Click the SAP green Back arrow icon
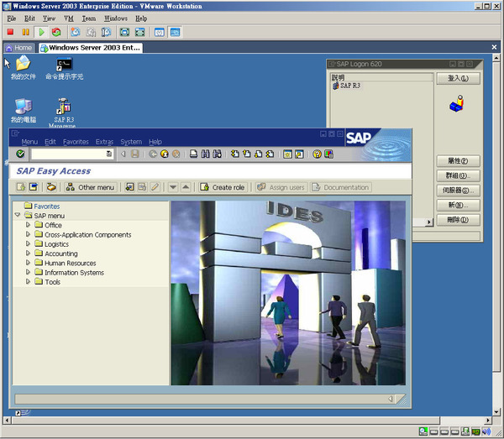504x439 pixels. click(x=153, y=154)
